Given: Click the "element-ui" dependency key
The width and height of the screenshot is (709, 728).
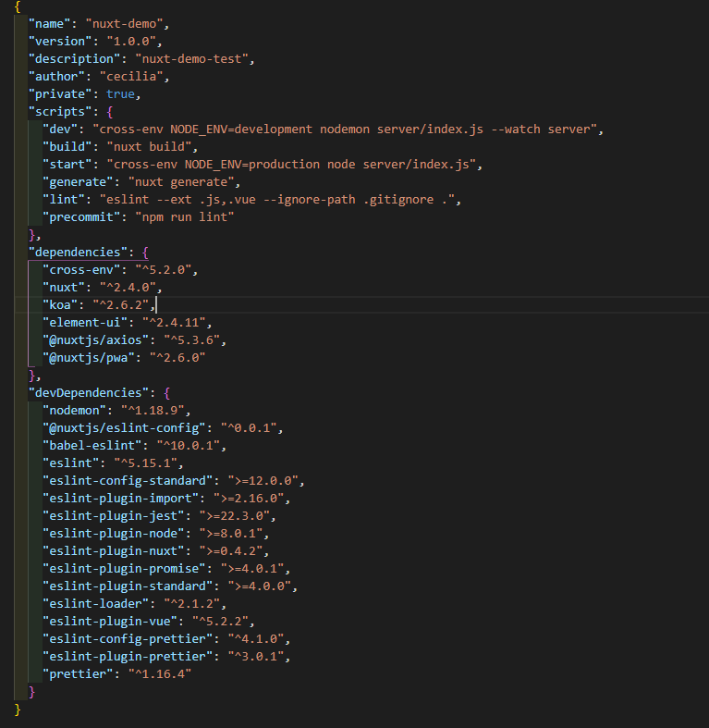Looking at the screenshot, I should click(x=85, y=323).
